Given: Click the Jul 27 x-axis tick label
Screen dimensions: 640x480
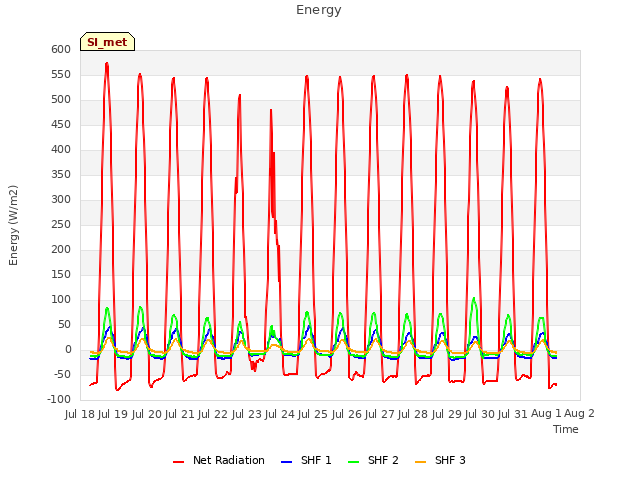Looking at the screenshot, I should pyautogui.click(x=380, y=414).
